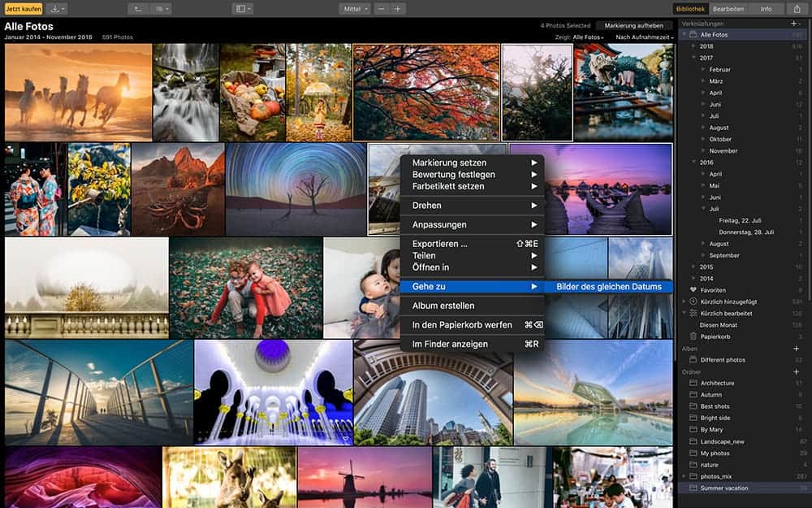The width and height of the screenshot is (812, 508).
Task: Collapse the 2017 year tree node
Action: point(694,59)
